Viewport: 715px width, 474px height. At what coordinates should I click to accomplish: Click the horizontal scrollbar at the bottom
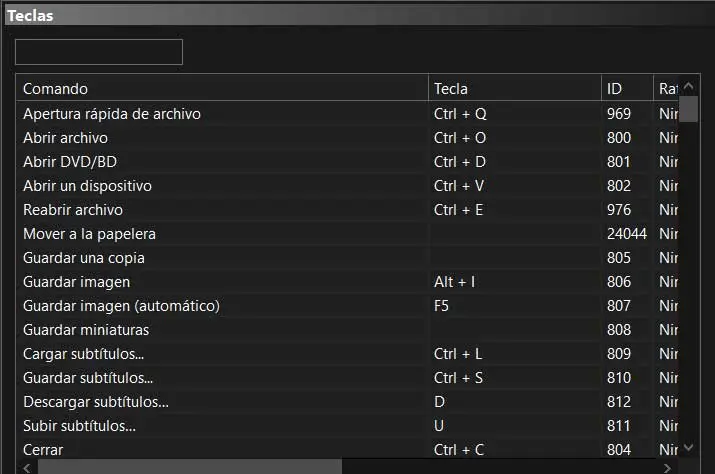[190, 466]
